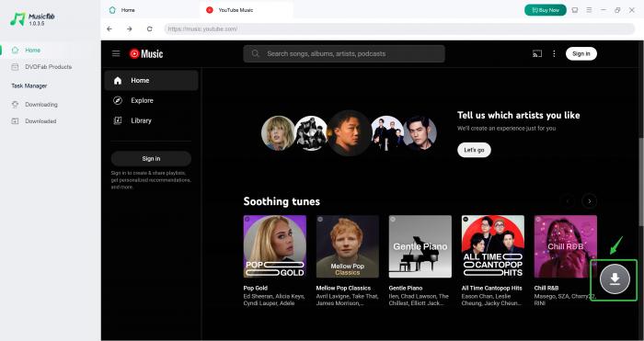Open the Gentle Piano playlist cover
This screenshot has width=644, height=341.
pyautogui.click(x=420, y=246)
